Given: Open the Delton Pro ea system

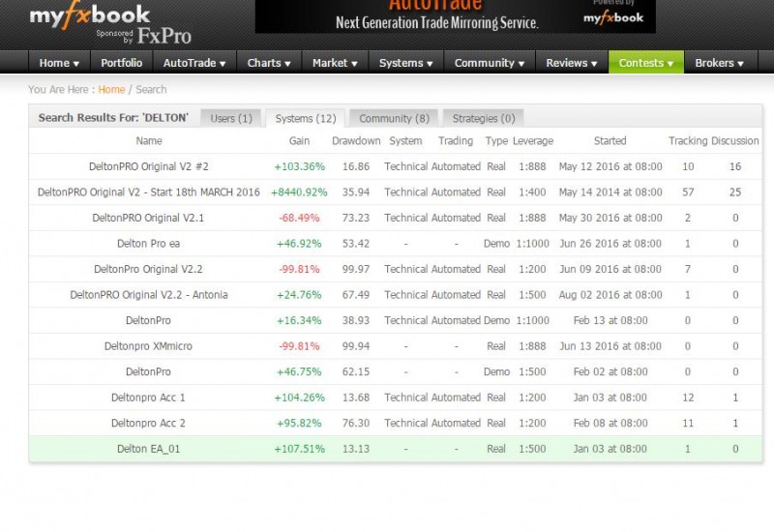Looking at the screenshot, I should (149, 244).
